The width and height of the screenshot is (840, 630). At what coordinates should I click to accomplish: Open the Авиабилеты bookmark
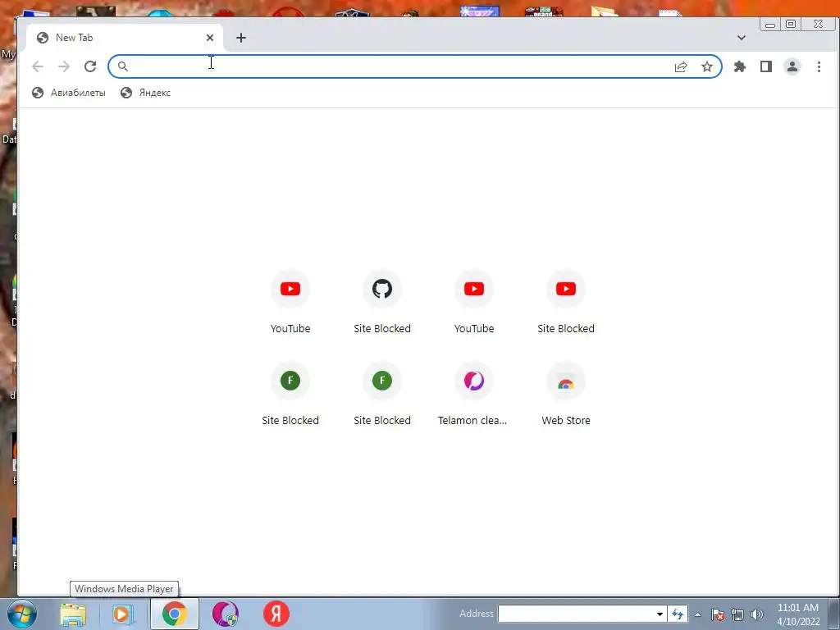coord(69,93)
